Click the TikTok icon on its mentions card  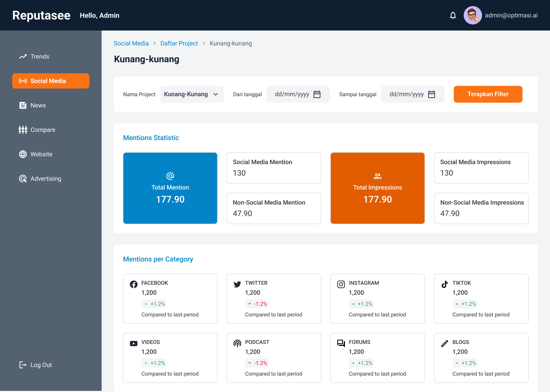coord(445,284)
